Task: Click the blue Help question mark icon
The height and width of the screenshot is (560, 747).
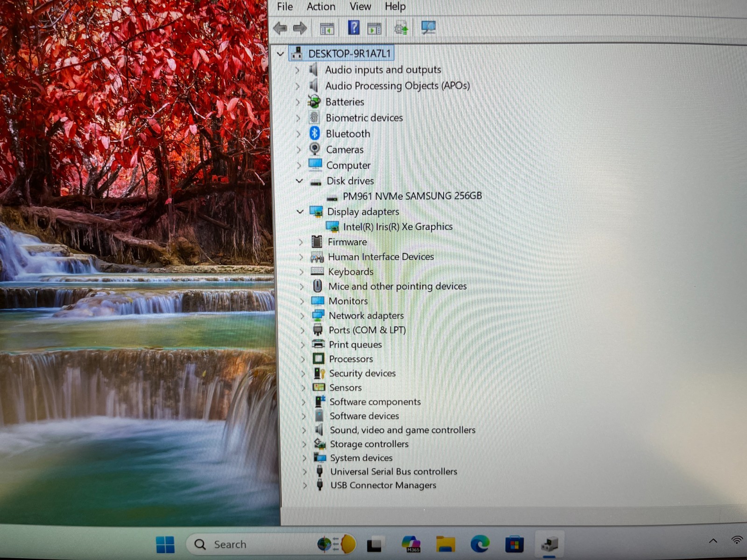Action: point(353,28)
